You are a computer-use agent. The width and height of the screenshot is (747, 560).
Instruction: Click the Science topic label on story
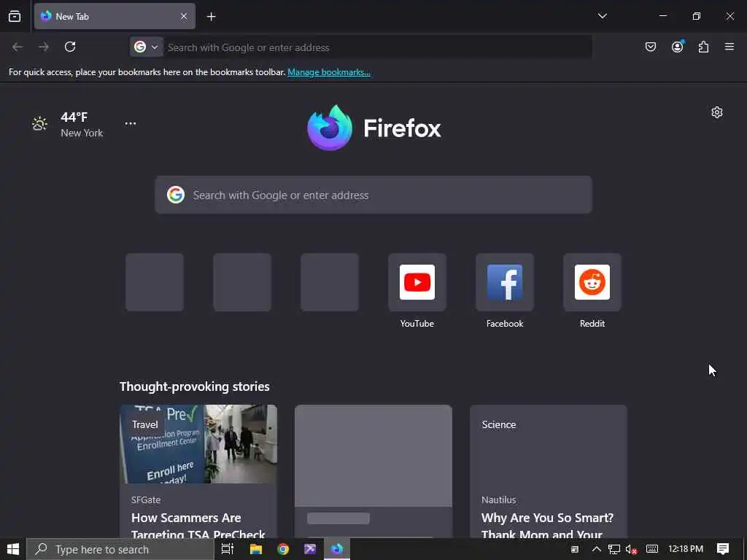(498, 424)
